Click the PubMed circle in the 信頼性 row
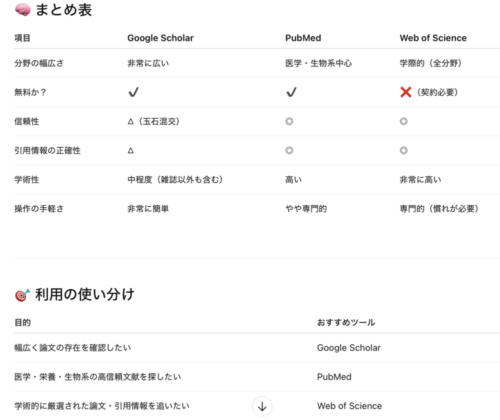 [x=289, y=121]
